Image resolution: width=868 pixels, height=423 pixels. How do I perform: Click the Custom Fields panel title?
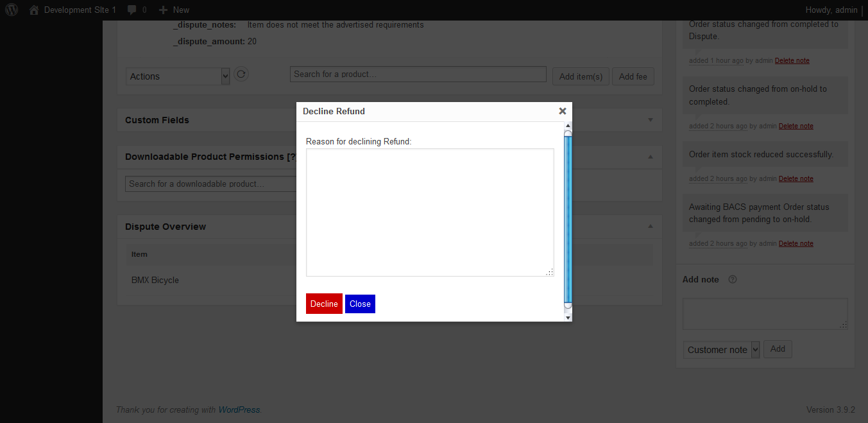pyautogui.click(x=157, y=120)
